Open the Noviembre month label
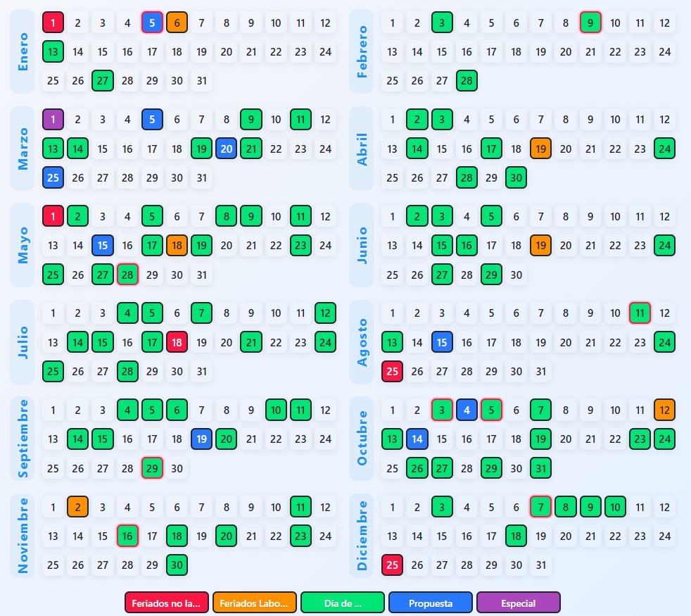Screen dimensions: 691x616 point(23,536)
